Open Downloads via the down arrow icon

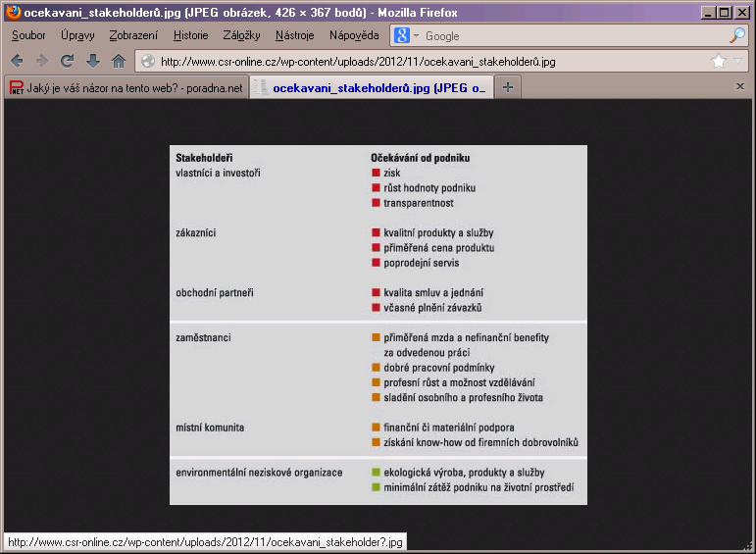point(92,61)
